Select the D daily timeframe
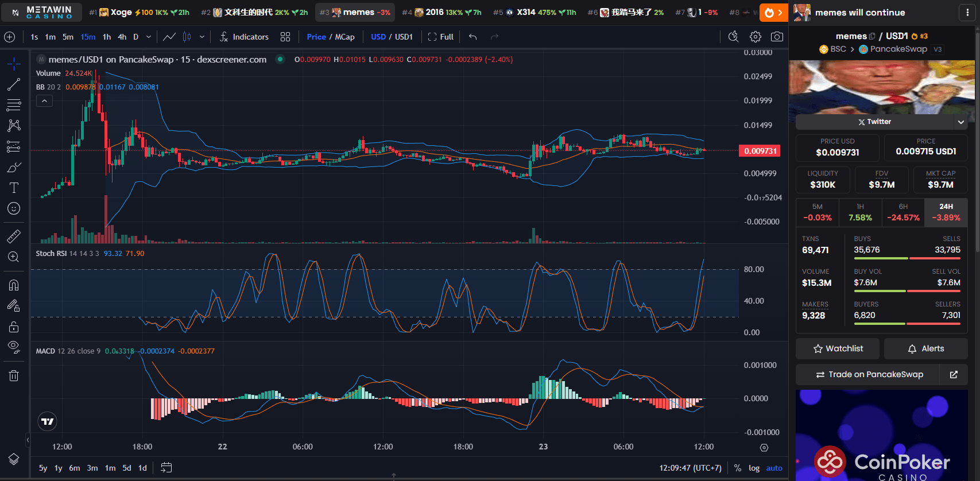Image resolution: width=980 pixels, height=481 pixels. [x=136, y=37]
